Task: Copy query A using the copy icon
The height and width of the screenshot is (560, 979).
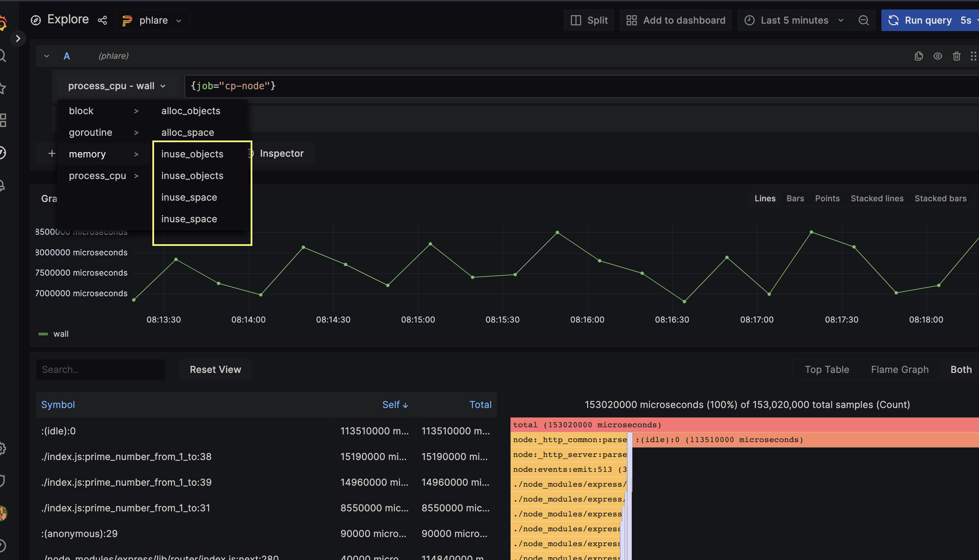Action: (x=919, y=56)
